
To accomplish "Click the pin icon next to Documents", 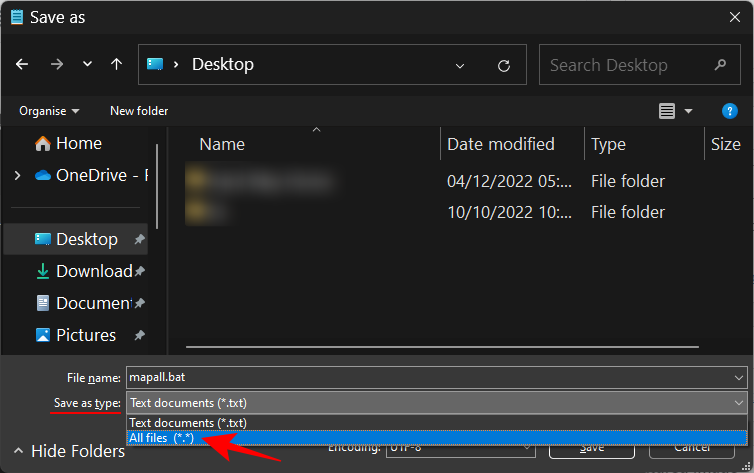I will tap(139, 303).
